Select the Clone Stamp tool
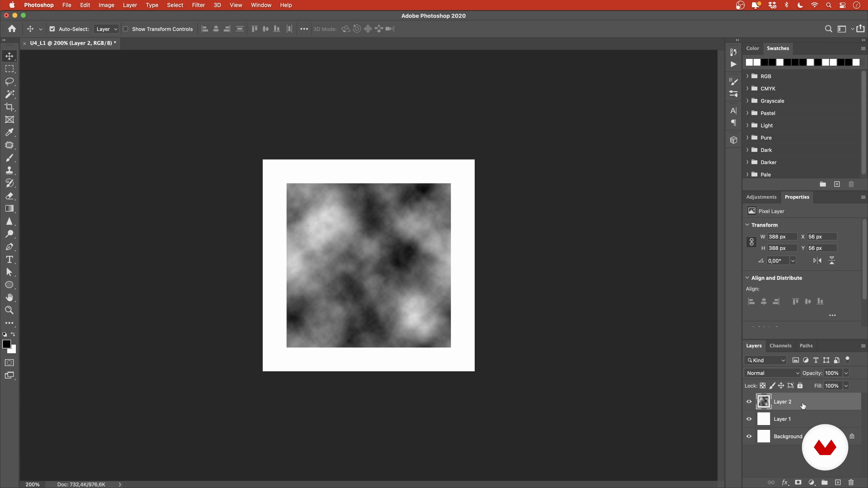 pyautogui.click(x=9, y=170)
